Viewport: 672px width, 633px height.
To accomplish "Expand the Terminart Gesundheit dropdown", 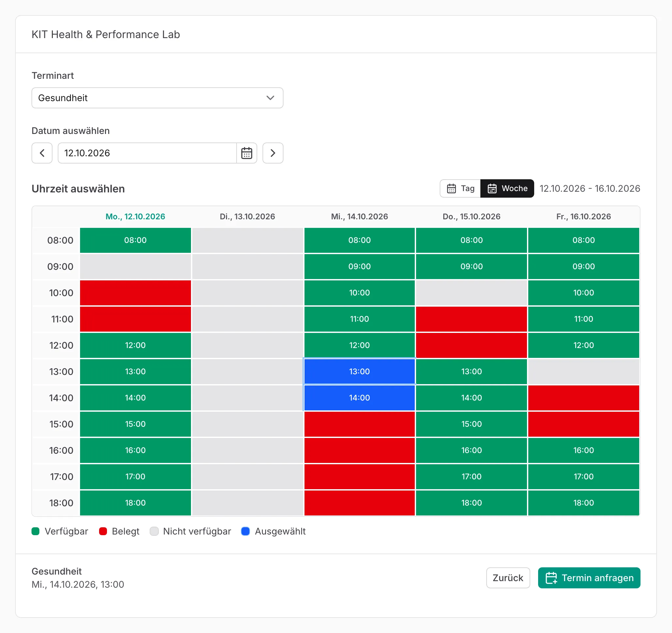I will (x=157, y=98).
